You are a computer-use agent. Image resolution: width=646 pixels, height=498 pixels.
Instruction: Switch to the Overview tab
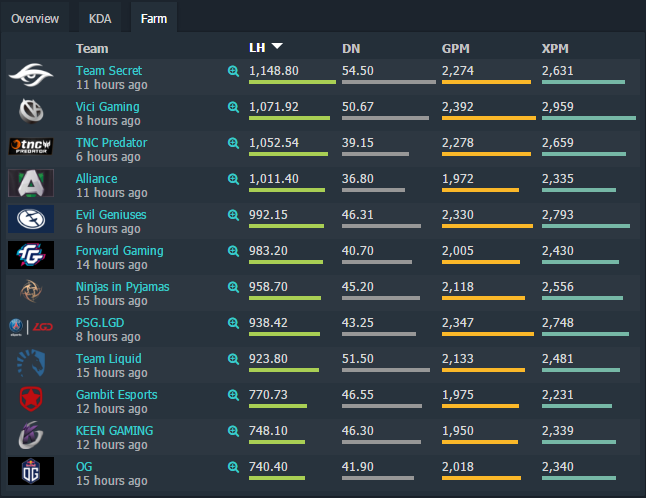coord(35,19)
